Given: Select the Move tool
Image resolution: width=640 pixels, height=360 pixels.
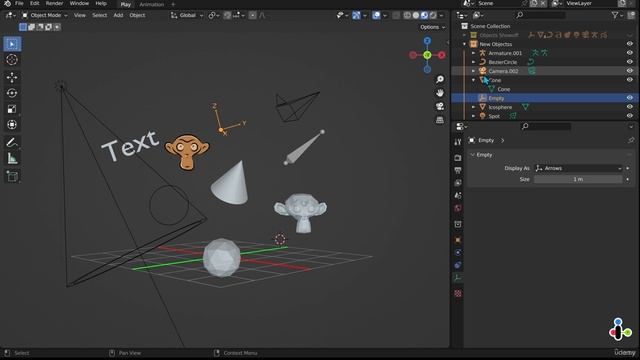Looking at the screenshot, I should pos(12,77).
